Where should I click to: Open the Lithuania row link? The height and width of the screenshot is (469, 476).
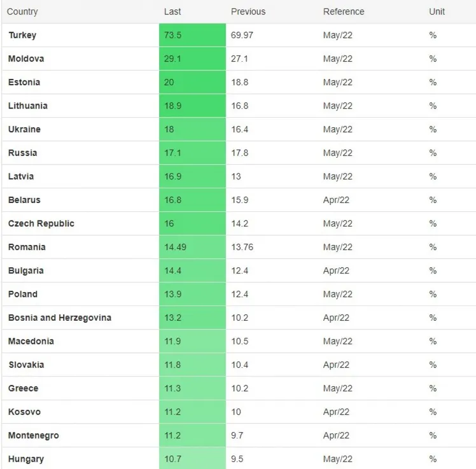pos(27,106)
